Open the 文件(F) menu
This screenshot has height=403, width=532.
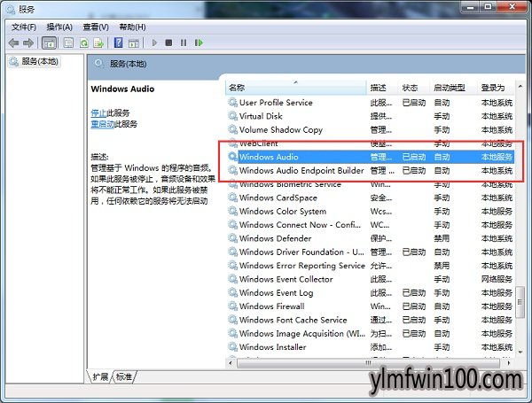pyautogui.click(x=24, y=27)
